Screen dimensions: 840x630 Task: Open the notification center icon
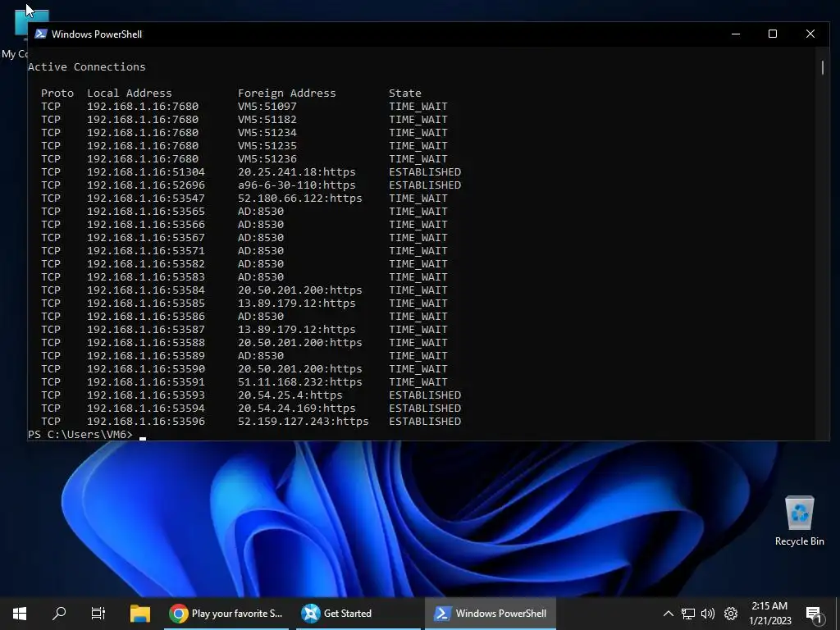click(x=814, y=614)
